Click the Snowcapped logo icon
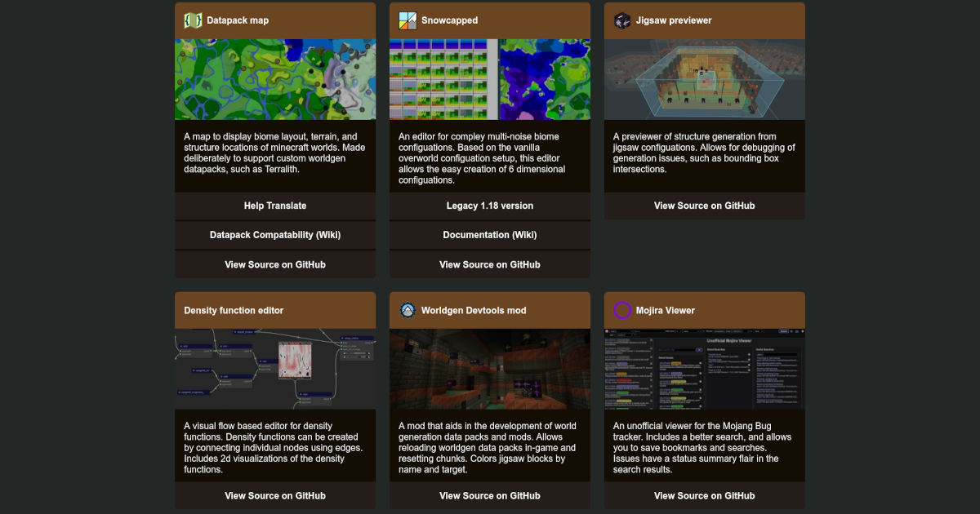Image resolution: width=980 pixels, height=514 pixels. (408, 20)
